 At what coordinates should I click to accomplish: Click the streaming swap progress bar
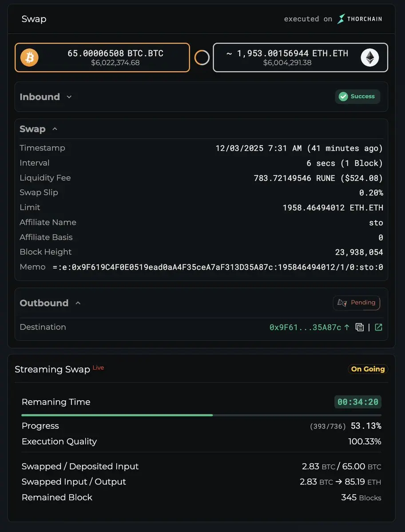tap(201, 415)
